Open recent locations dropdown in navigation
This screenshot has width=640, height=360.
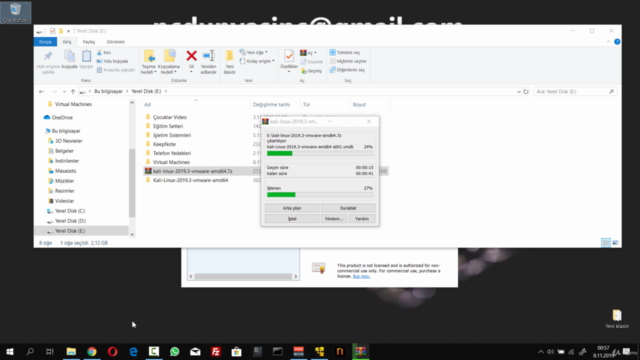pos(64,91)
